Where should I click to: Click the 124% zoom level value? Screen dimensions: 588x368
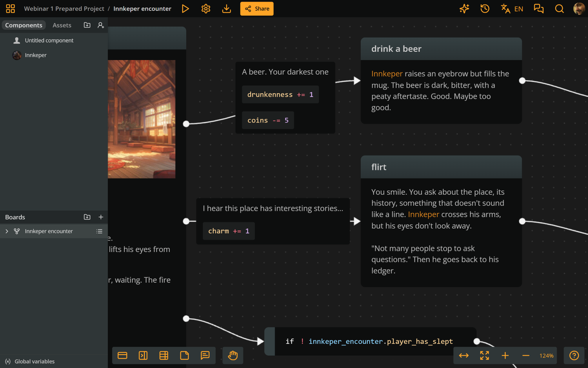click(x=547, y=356)
